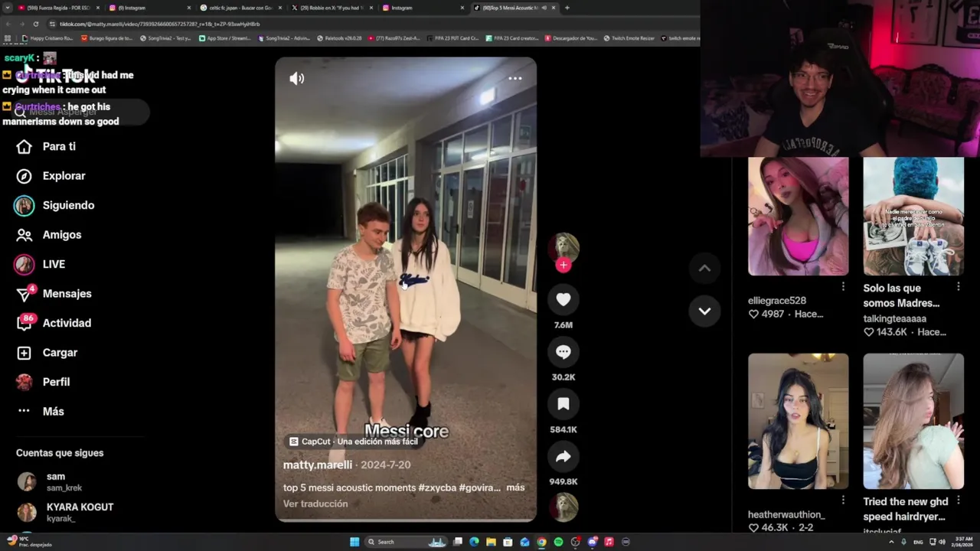Click the talkingteaaaaa username
Image resolution: width=980 pixels, height=551 pixels.
coord(894,318)
